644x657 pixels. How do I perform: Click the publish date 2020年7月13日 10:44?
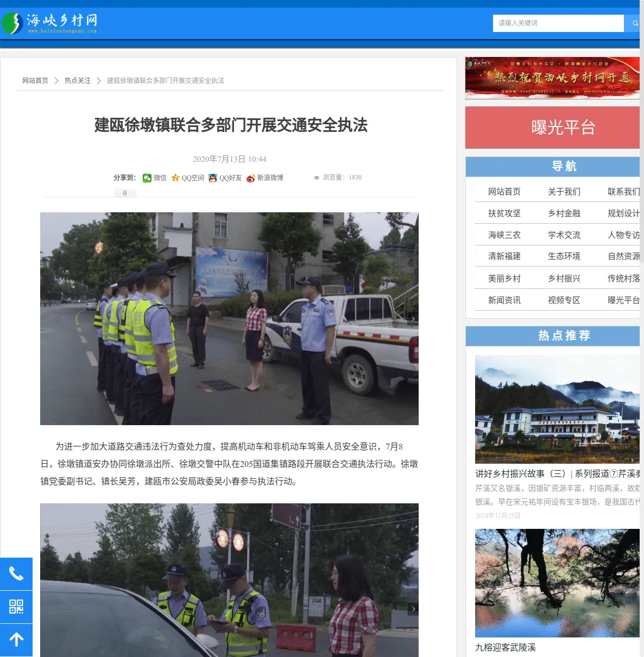(x=230, y=159)
